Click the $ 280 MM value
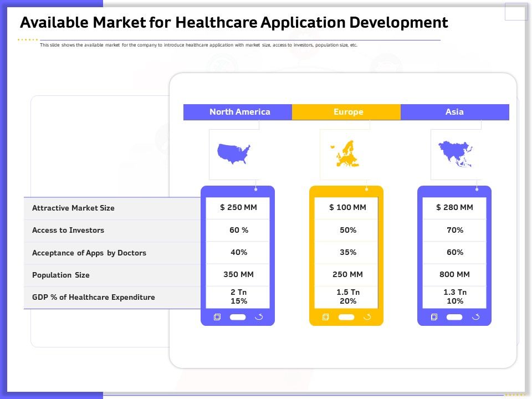 click(x=454, y=207)
